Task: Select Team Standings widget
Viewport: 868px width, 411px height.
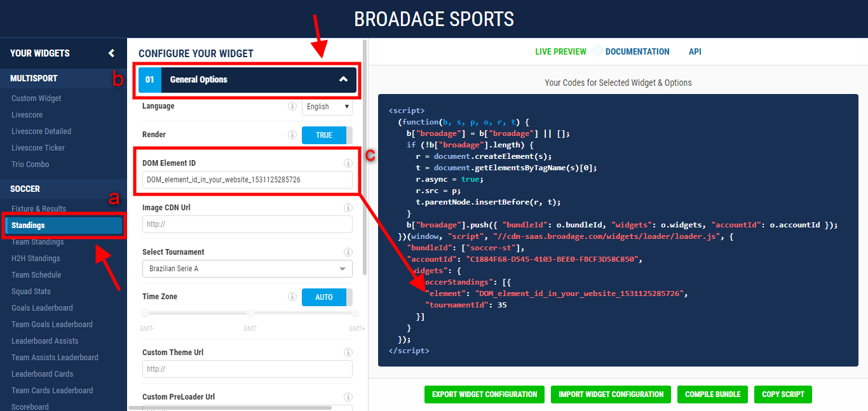Action: pyautogui.click(x=37, y=242)
